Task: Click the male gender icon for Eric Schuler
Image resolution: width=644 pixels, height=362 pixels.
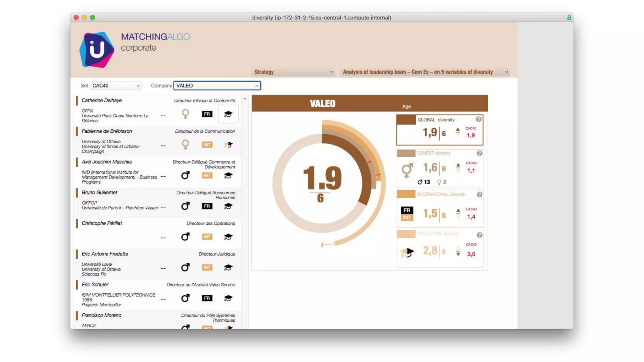Action: (x=185, y=298)
